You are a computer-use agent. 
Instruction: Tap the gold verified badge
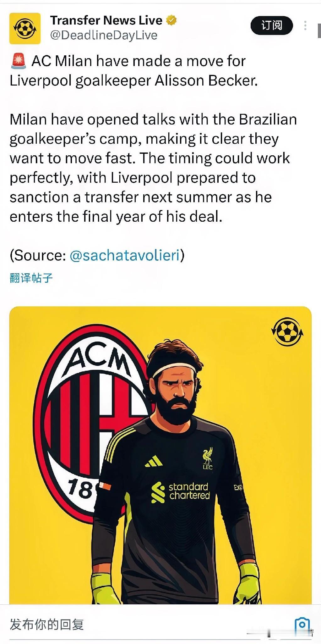point(171,20)
